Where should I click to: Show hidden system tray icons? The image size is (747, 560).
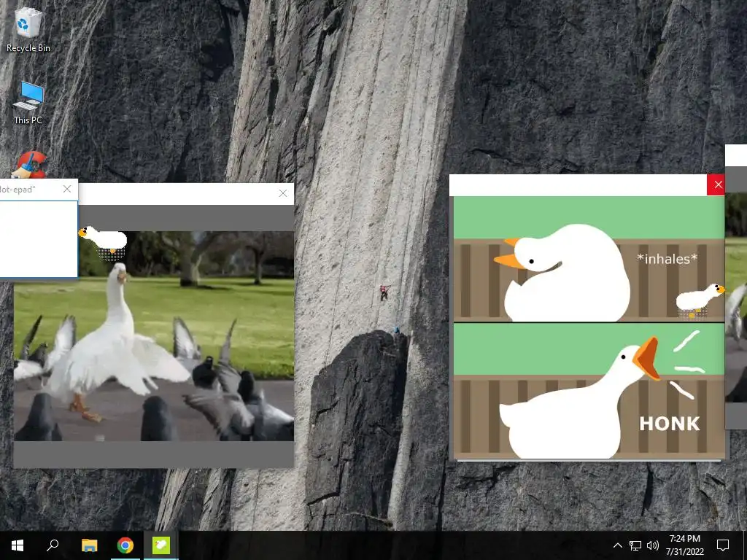pos(617,545)
